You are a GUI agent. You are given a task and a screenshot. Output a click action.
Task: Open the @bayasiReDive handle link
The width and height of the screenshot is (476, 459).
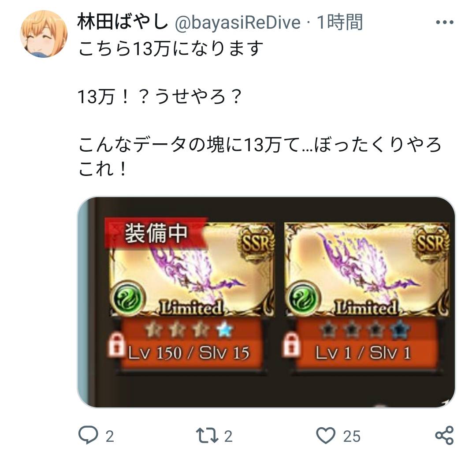click(238, 23)
